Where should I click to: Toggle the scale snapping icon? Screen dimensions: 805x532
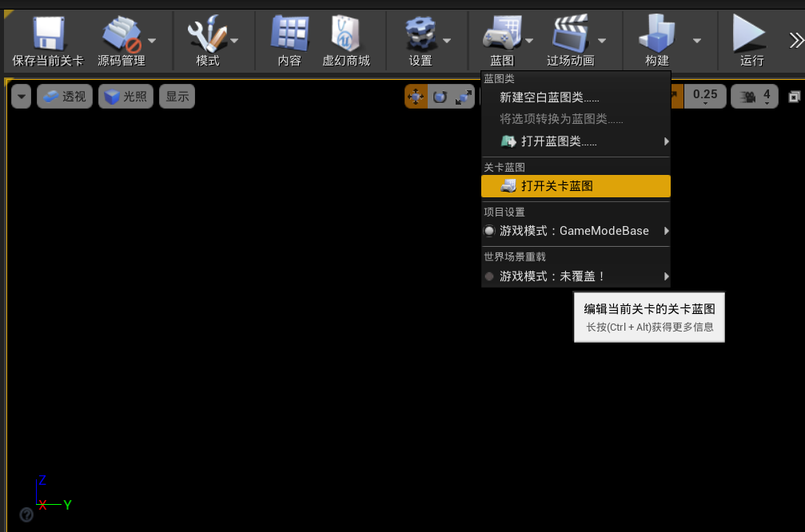pos(676,97)
